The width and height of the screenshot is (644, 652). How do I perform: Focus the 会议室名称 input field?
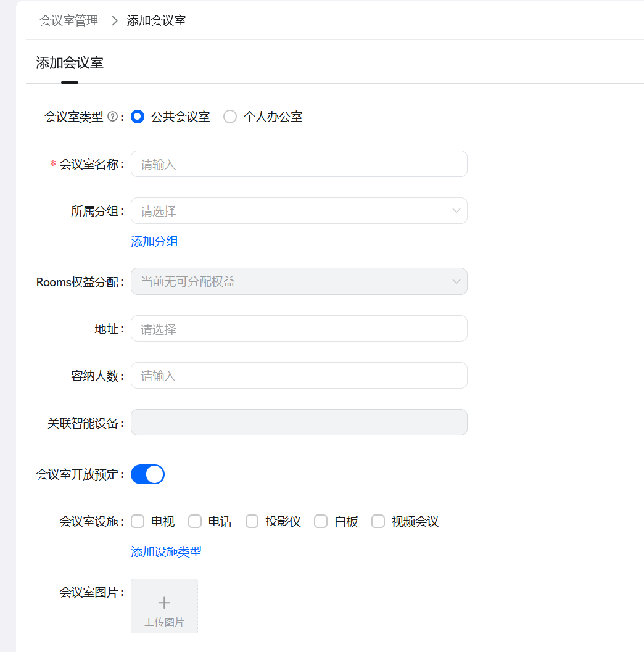(x=299, y=164)
